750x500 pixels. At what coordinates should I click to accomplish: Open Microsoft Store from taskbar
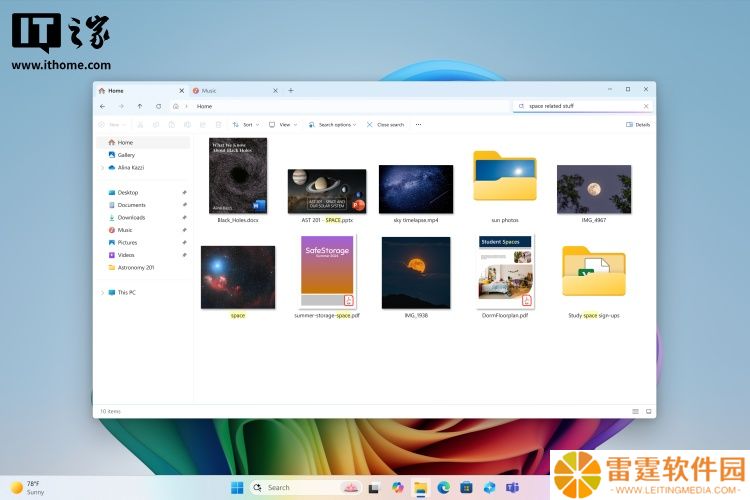(x=466, y=488)
